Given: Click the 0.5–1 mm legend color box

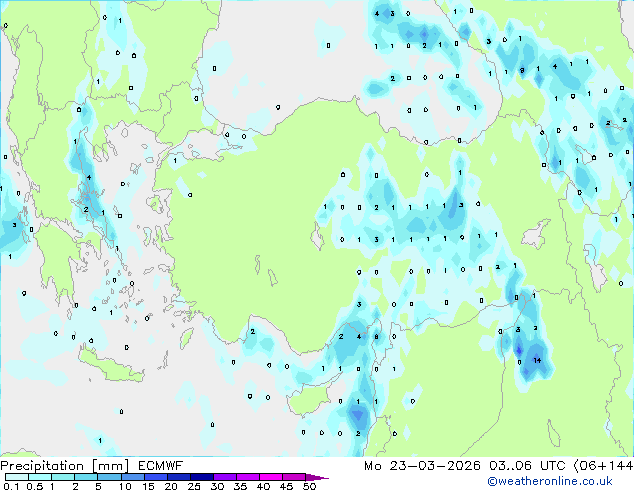Looking at the screenshot, I should (40, 477).
